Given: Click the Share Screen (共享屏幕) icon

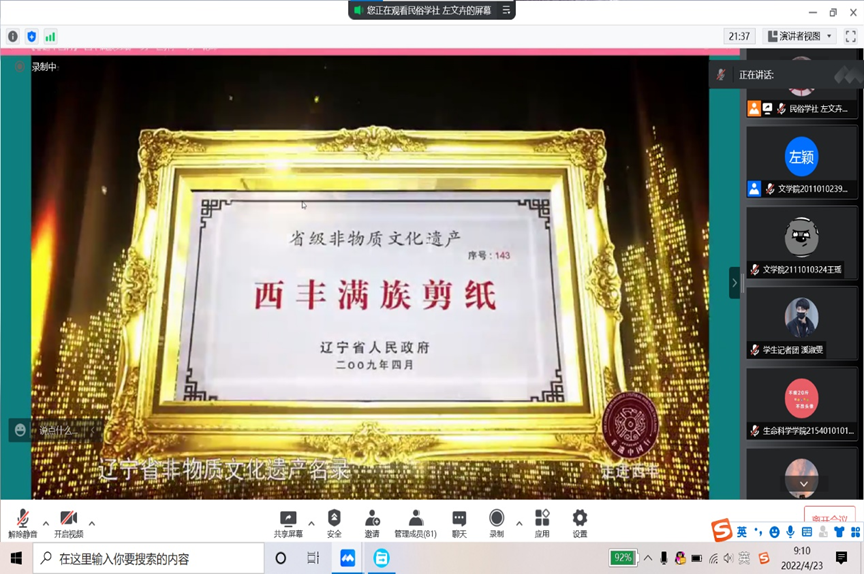Looking at the screenshot, I should pos(289,519).
